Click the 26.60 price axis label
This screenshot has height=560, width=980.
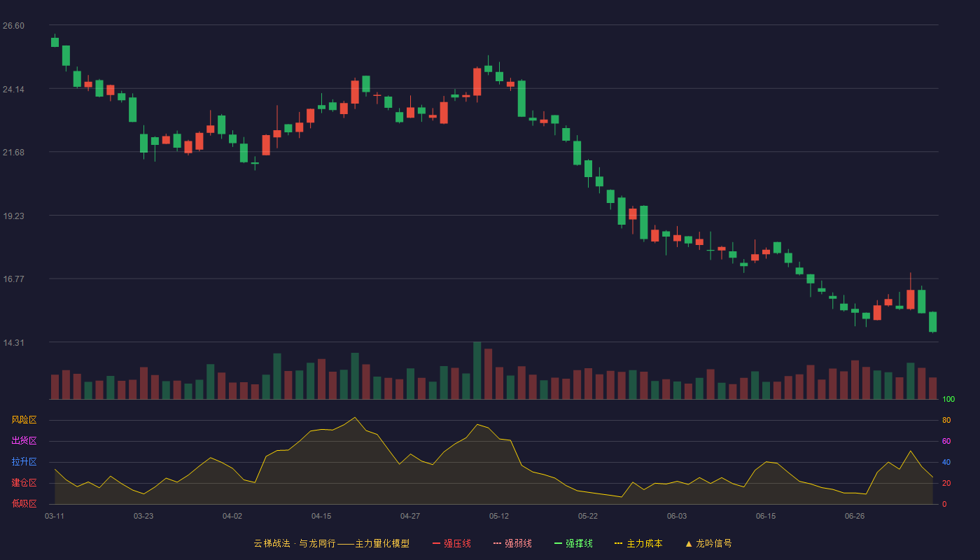click(13, 26)
